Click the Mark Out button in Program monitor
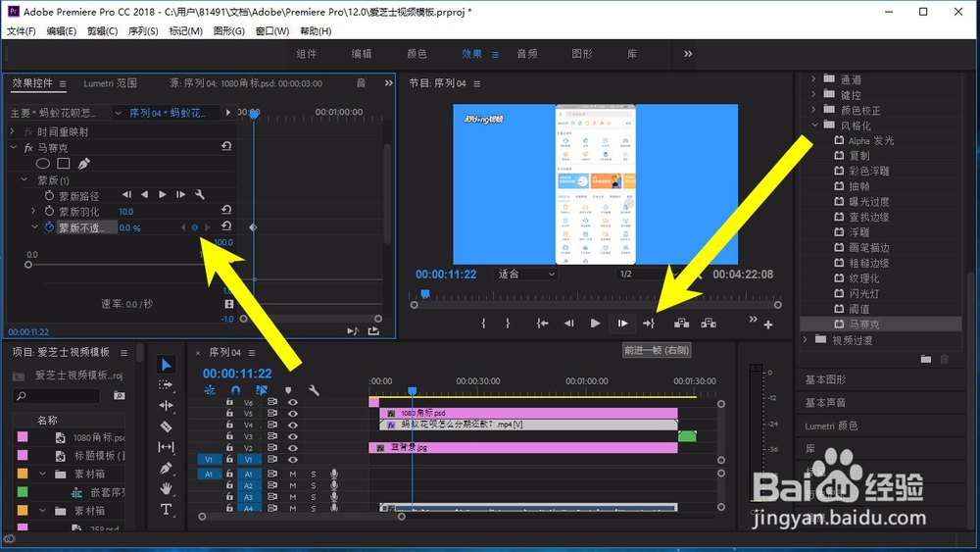Viewport: 980px width, 552px height. pos(508,324)
